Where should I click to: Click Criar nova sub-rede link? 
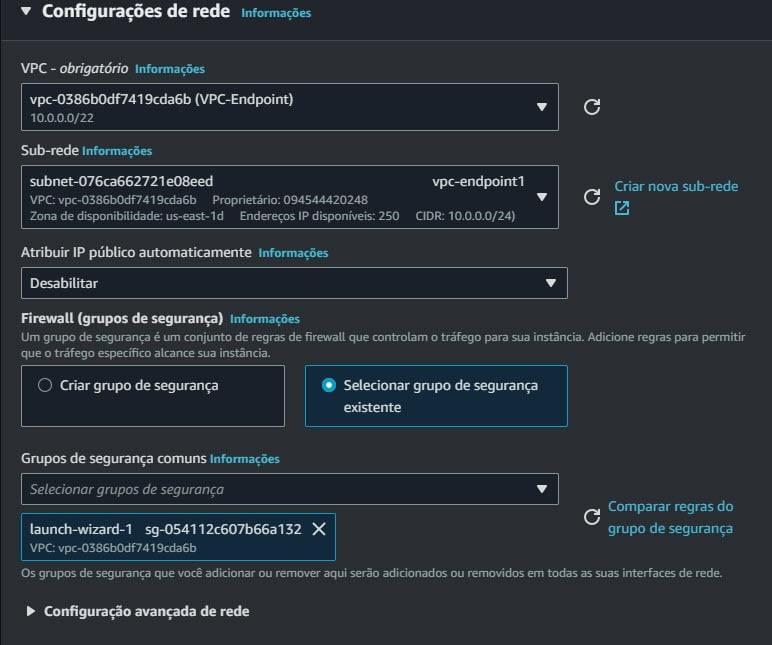[x=676, y=187]
